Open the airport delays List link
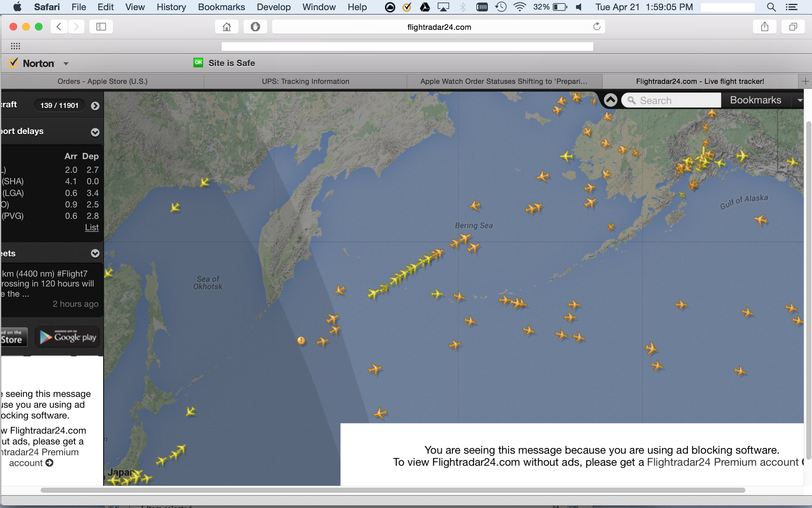Viewport: 812px width, 508px height. [92, 227]
